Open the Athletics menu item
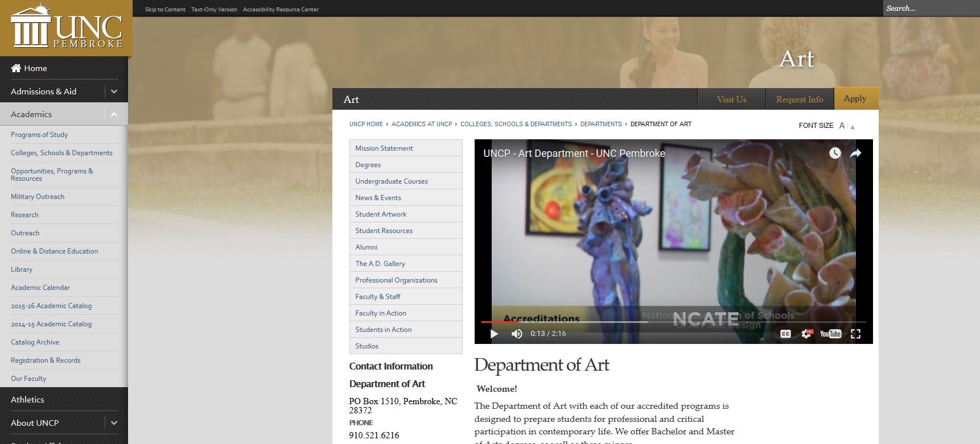 [27, 400]
